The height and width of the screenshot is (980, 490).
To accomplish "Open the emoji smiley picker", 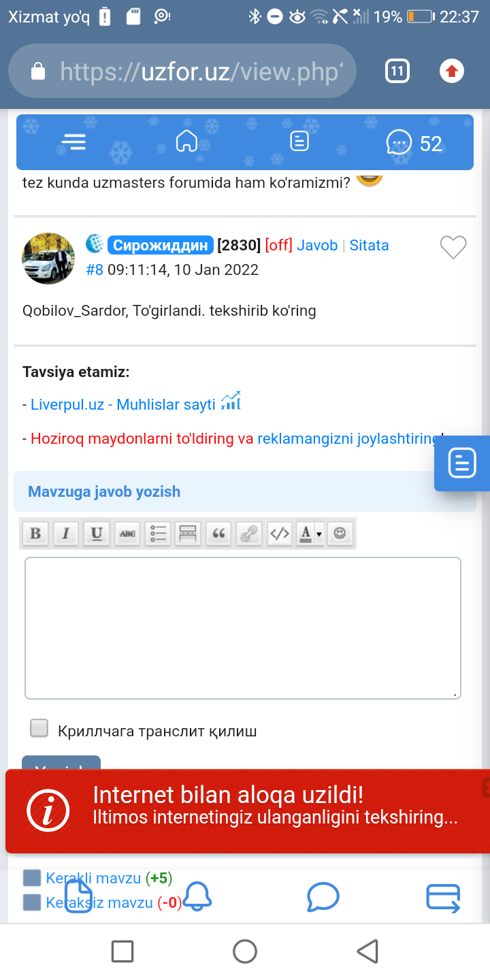I will (x=340, y=534).
